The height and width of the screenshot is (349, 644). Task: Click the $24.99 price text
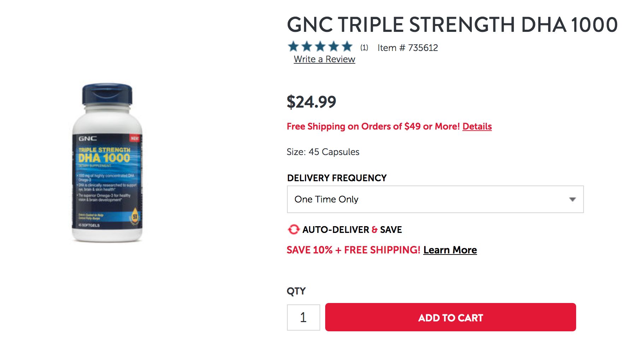tap(311, 102)
